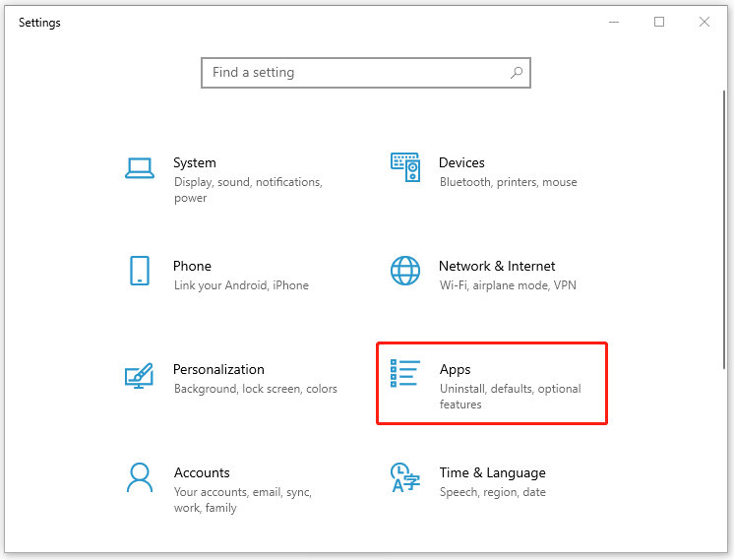Screen dimensions: 734x560
Task: Maximize the Settings window
Action: tap(659, 22)
